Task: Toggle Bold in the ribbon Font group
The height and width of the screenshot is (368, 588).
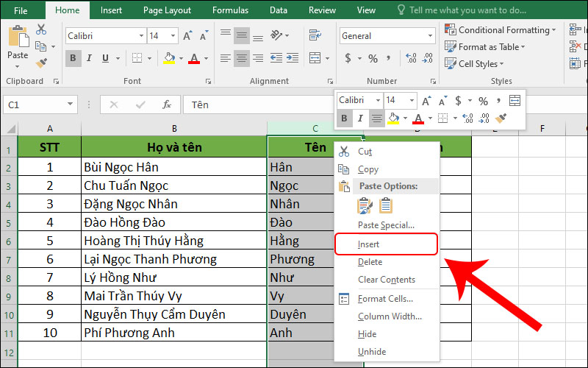Action: (x=73, y=58)
